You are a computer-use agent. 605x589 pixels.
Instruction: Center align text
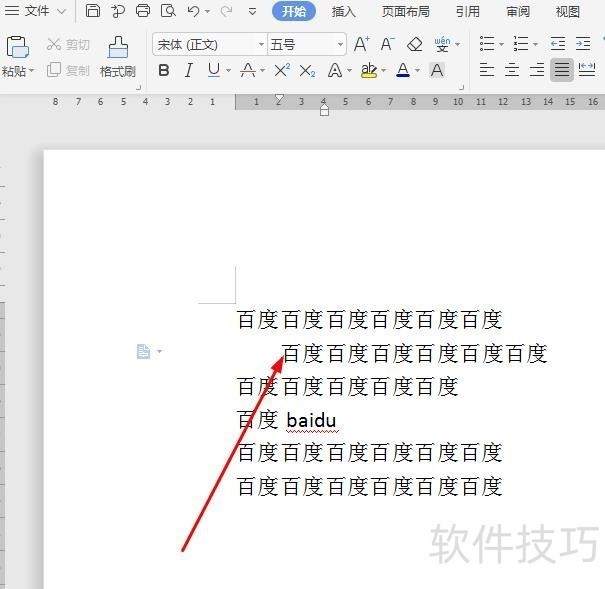pos(512,70)
